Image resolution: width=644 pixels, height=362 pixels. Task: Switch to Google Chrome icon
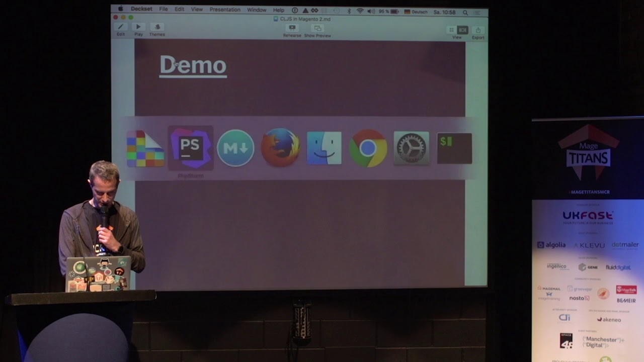368,148
